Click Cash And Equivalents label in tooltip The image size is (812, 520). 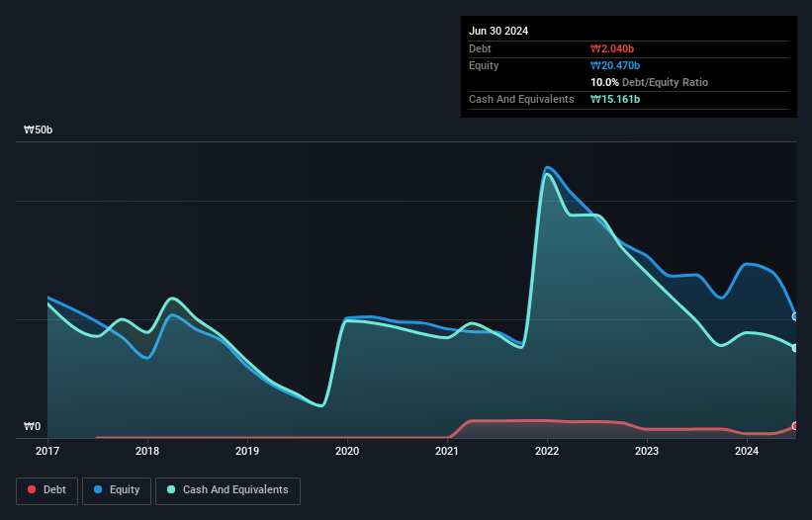pyautogui.click(x=521, y=99)
